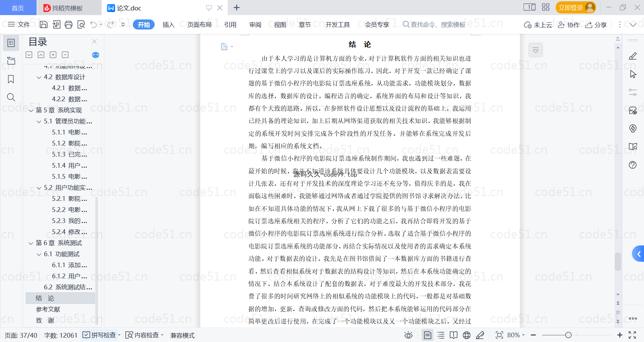This screenshot has width=644, height=342.
Task: Click the minus demote level icon in outline
Action: coord(65,55)
